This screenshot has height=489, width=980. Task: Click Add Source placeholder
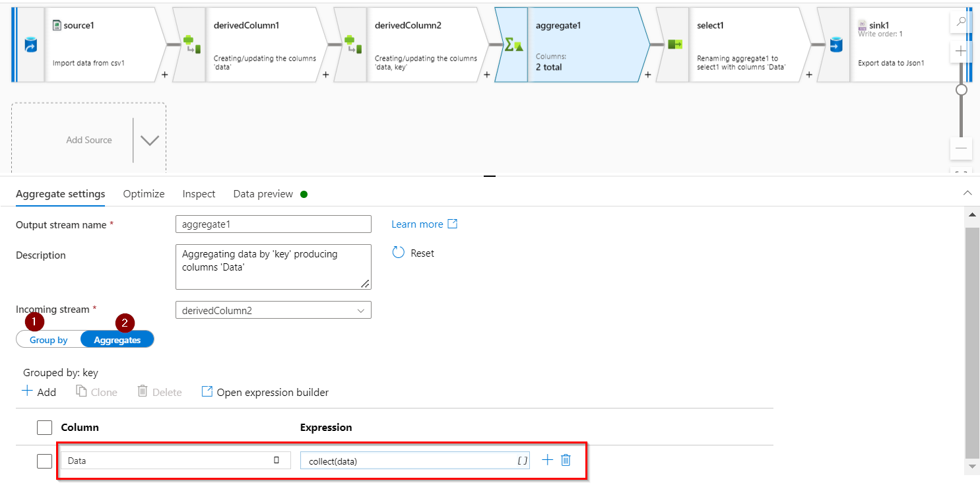(89, 140)
